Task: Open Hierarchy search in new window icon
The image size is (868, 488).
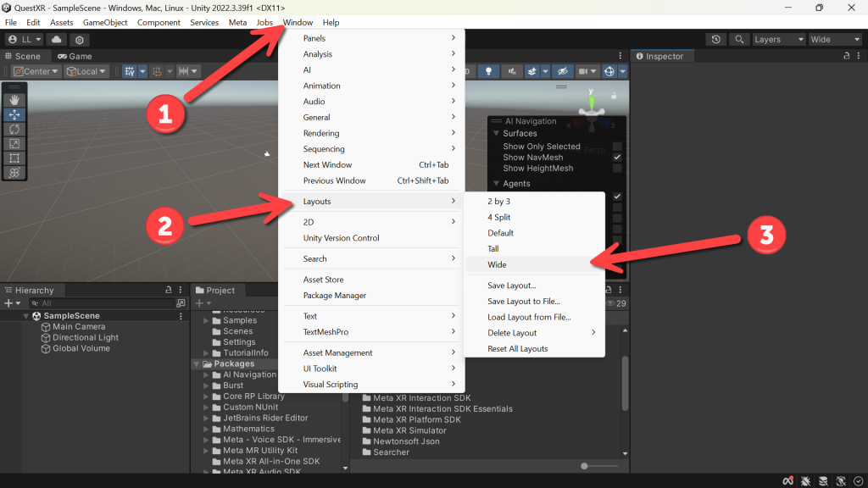Action: point(181,303)
